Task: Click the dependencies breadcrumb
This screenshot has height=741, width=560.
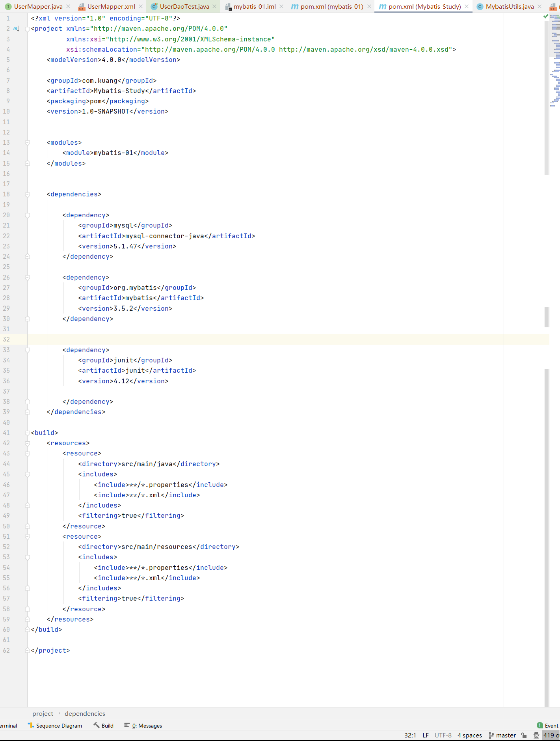Action: pos(85,713)
